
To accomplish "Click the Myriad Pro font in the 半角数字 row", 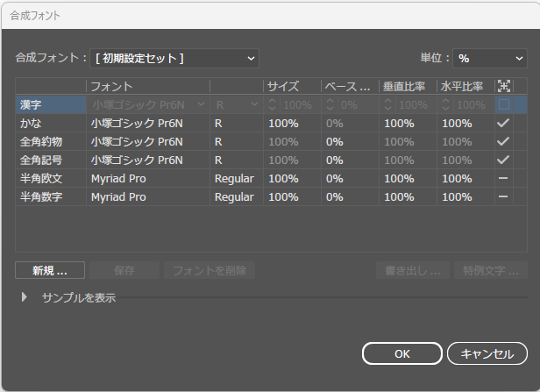I will [119, 197].
